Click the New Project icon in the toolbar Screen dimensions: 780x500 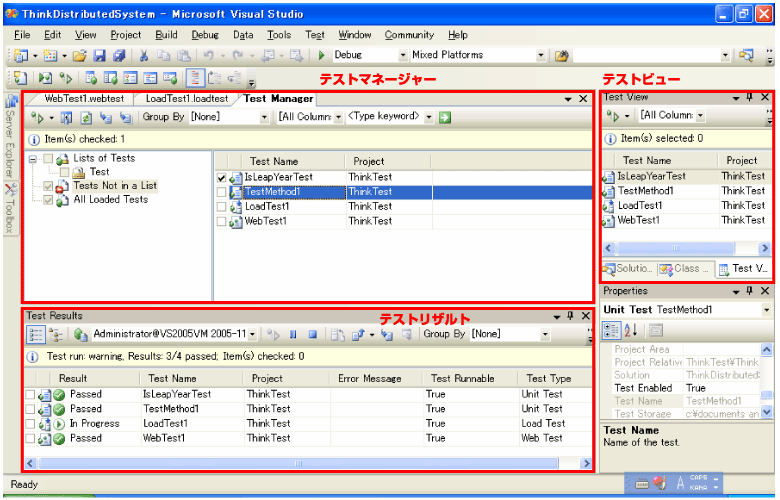pos(21,55)
